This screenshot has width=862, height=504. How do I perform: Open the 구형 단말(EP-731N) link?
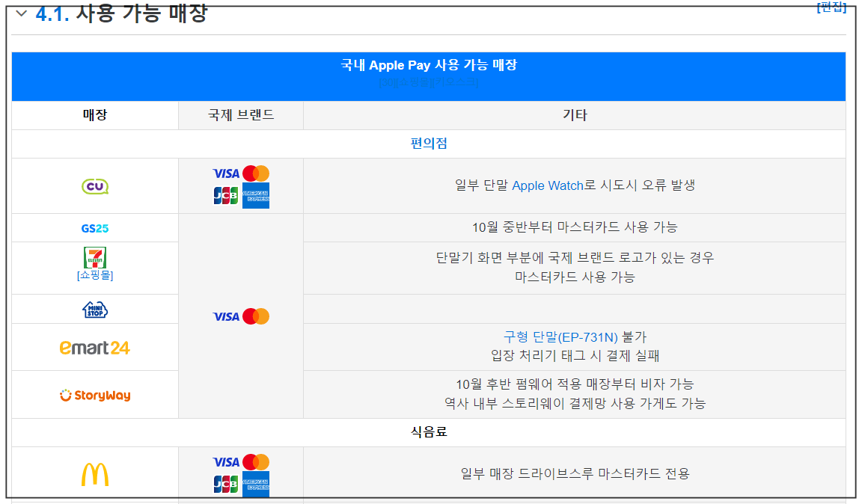pyautogui.click(x=560, y=337)
